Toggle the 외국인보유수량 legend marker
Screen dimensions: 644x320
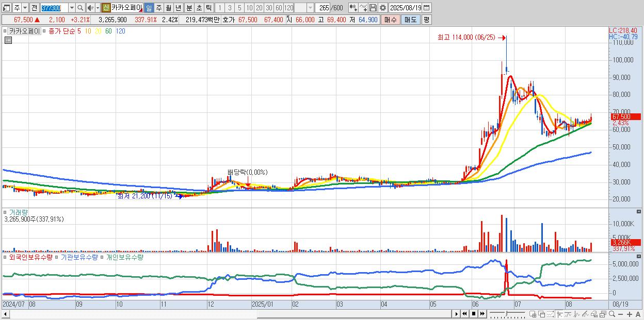click(x=5, y=257)
